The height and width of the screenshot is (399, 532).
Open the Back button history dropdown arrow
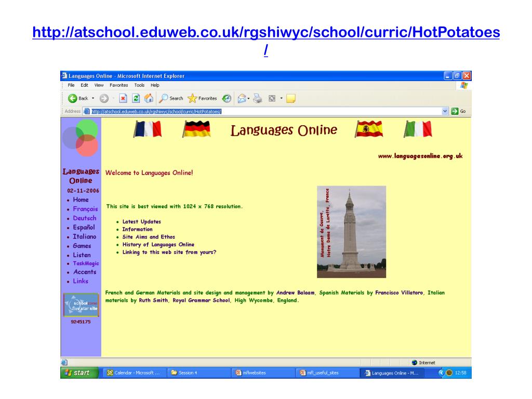click(x=93, y=98)
